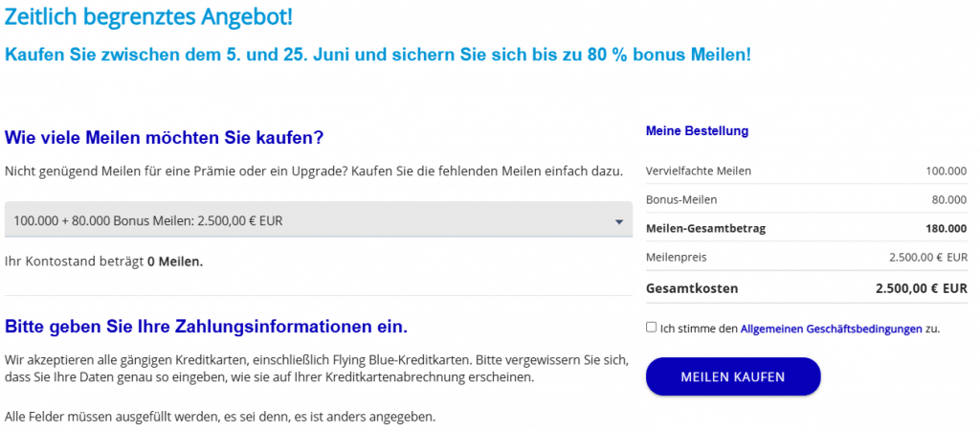
Task: Select the Gesamtkosten label
Action: [x=692, y=288]
